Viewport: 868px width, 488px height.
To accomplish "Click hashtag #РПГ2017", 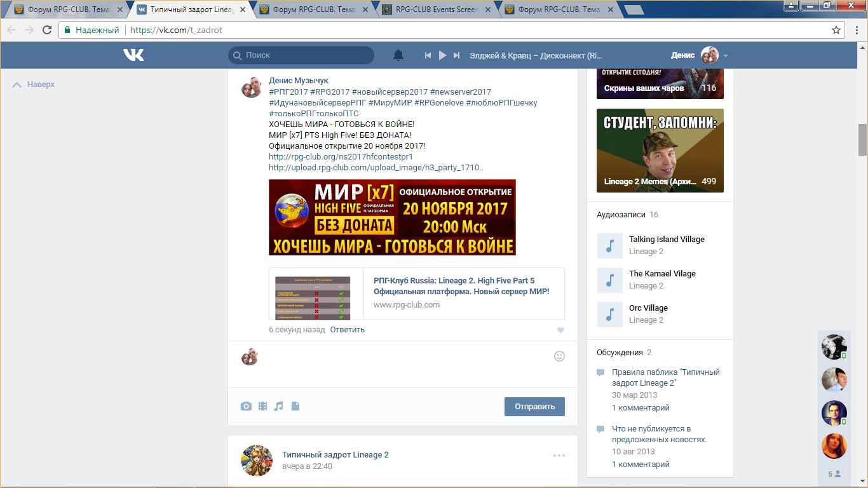I will pyautogui.click(x=288, y=92).
